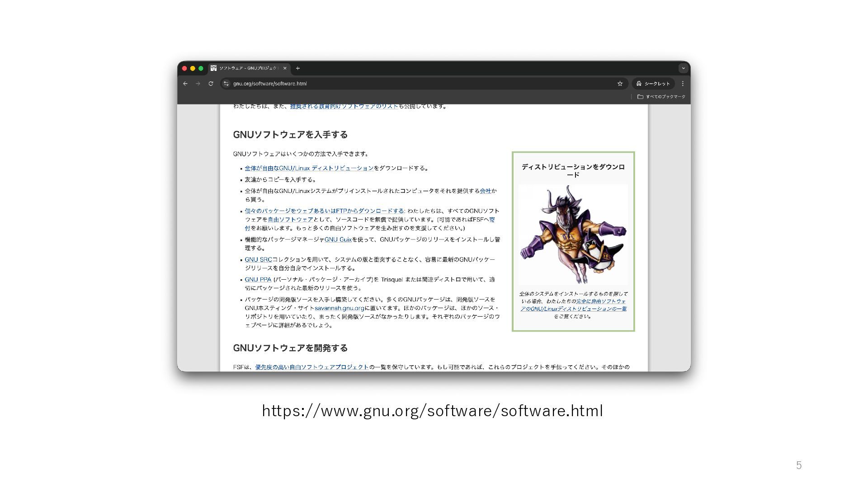Open 優先度の高い自由ソフトウェアプロジェクト link

point(311,367)
